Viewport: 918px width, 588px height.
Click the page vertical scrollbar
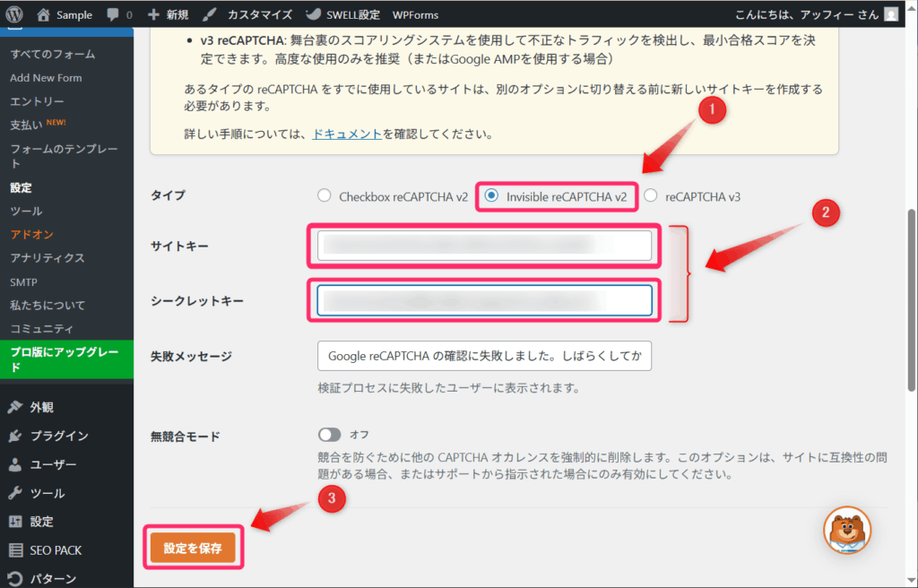click(912, 299)
